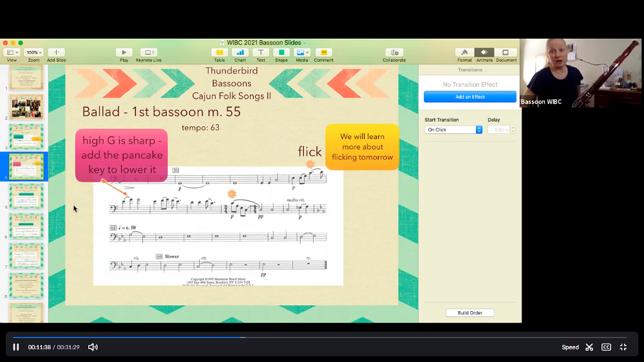Insert a Table
Screen dimensions: 644x362
click(x=220, y=53)
